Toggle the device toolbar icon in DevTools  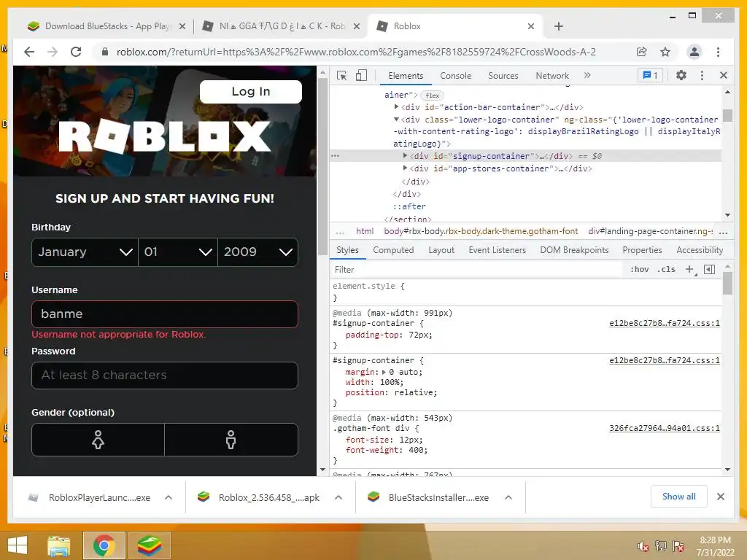coord(362,75)
